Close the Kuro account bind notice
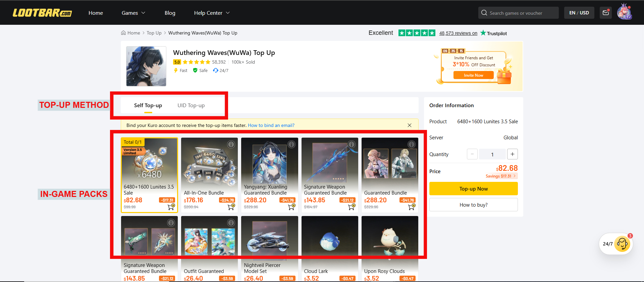Screen dimensions: 644x282 tap(410, 125)
